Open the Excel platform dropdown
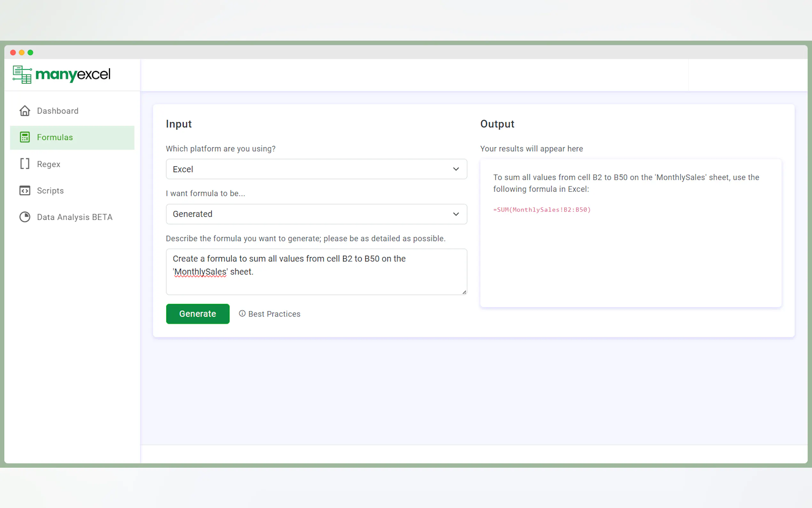Viewport: 812px width, 508px height. 316,169
